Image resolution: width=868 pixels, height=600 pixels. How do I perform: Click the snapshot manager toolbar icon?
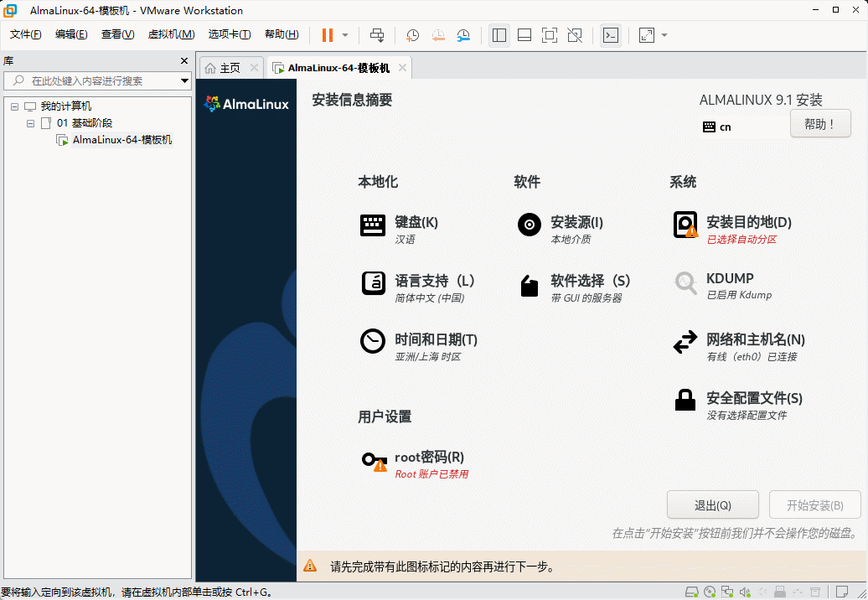coord(463,35)
